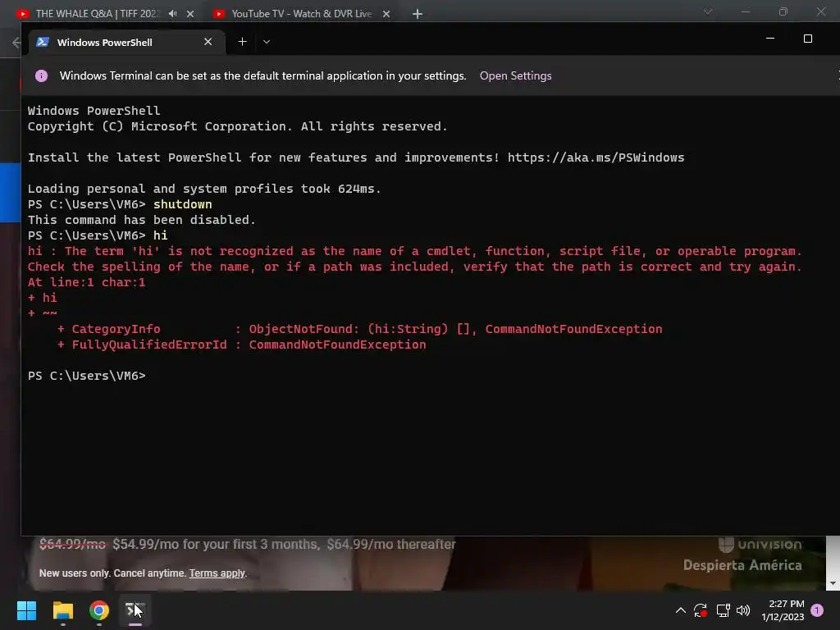Click the aka.ms/PSWindows URL text

[596, 157]
